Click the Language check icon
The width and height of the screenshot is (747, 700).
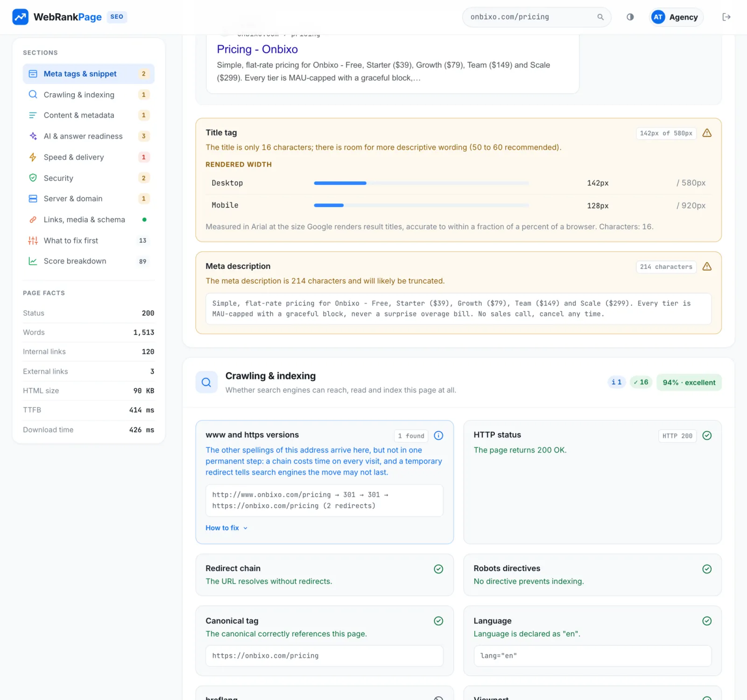[707, 621]
